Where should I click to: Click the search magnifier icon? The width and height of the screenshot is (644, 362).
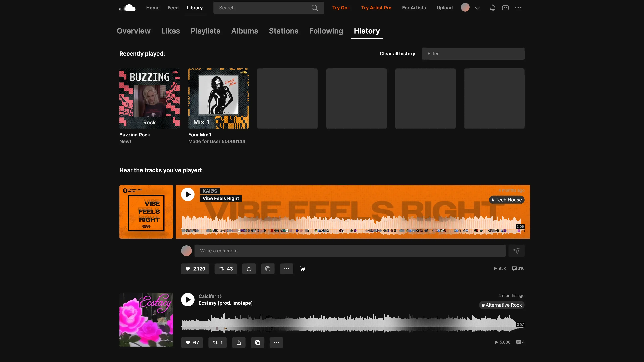(x=315, y=8)
